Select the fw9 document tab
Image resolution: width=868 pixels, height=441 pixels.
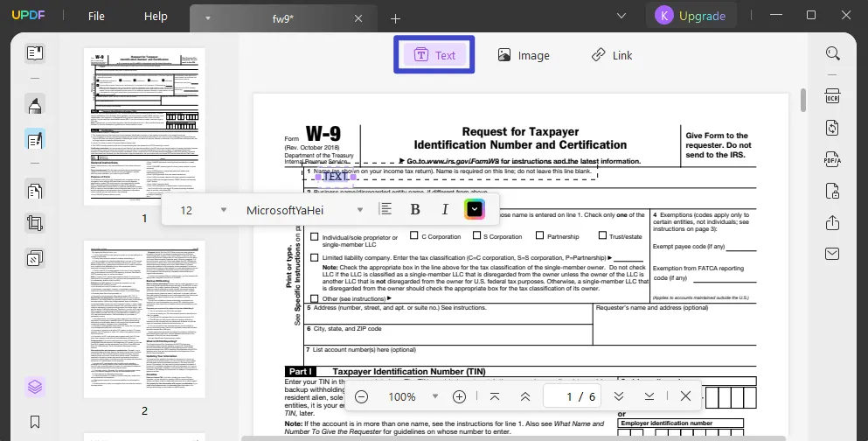283,19
